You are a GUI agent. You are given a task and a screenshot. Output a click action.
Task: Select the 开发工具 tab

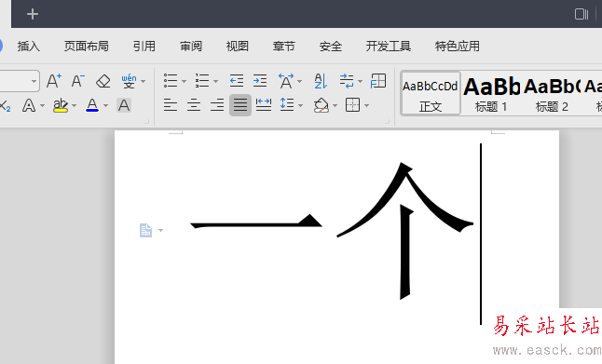tap(389, 47)
